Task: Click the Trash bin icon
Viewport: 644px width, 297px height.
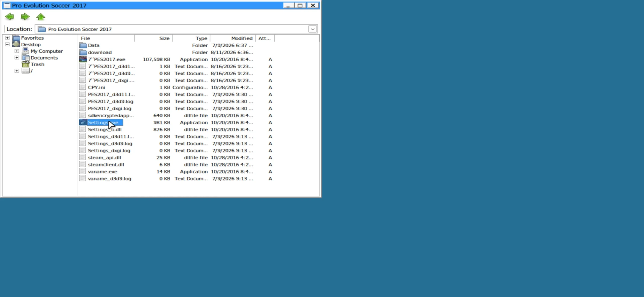Action: tap(26, 64)
